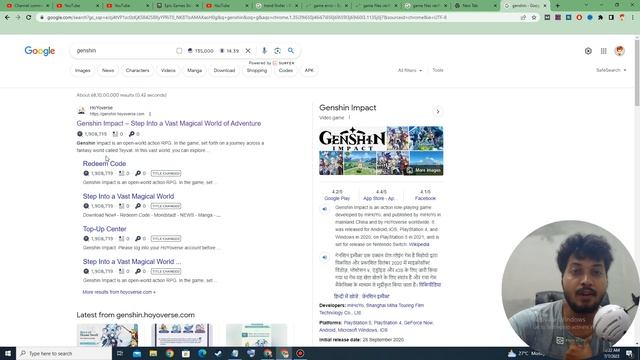Image resolution: width=640 pixels, height=360 pixels.
Task: Click the Google logo
Action: coord(40,51)
